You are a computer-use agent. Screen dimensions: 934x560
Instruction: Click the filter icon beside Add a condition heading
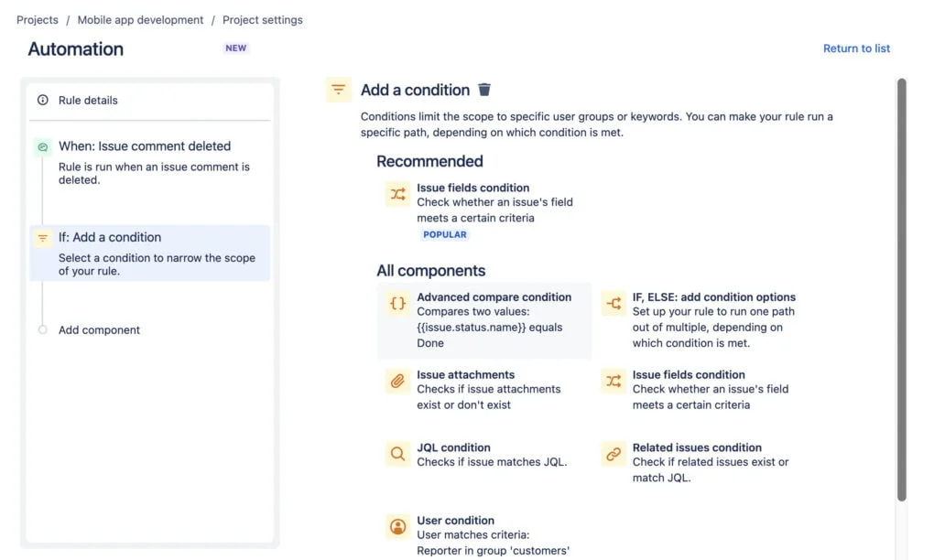pyautogui.click(x=338, y=90)
